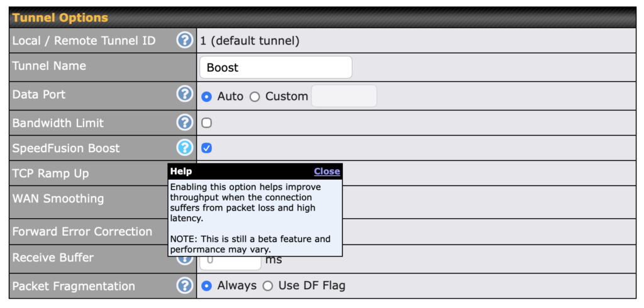Screen dimensions: 644x308
Task: Click the Help popup title
Action: [181, 171]
